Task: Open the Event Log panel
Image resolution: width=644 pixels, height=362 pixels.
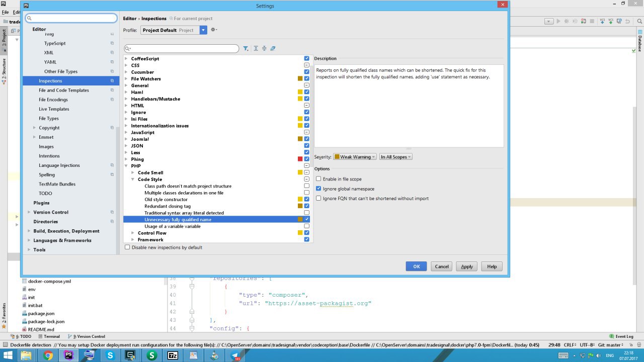Action: click(x=621, y=336)
